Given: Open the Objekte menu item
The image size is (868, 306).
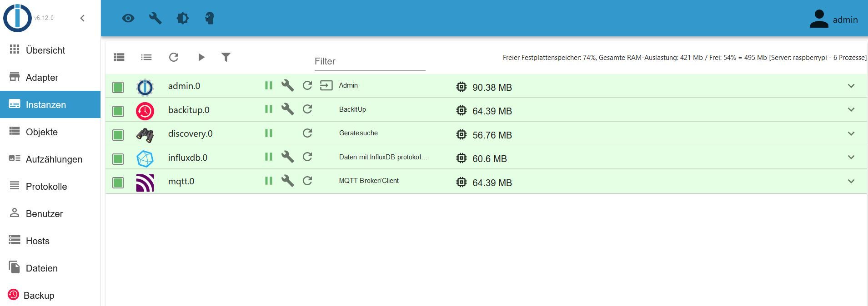Looking at the screenshot, I should 41,132.
